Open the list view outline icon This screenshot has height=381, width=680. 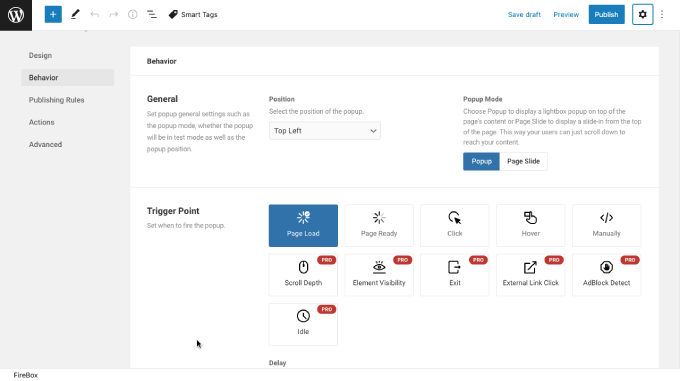(152, 15)
